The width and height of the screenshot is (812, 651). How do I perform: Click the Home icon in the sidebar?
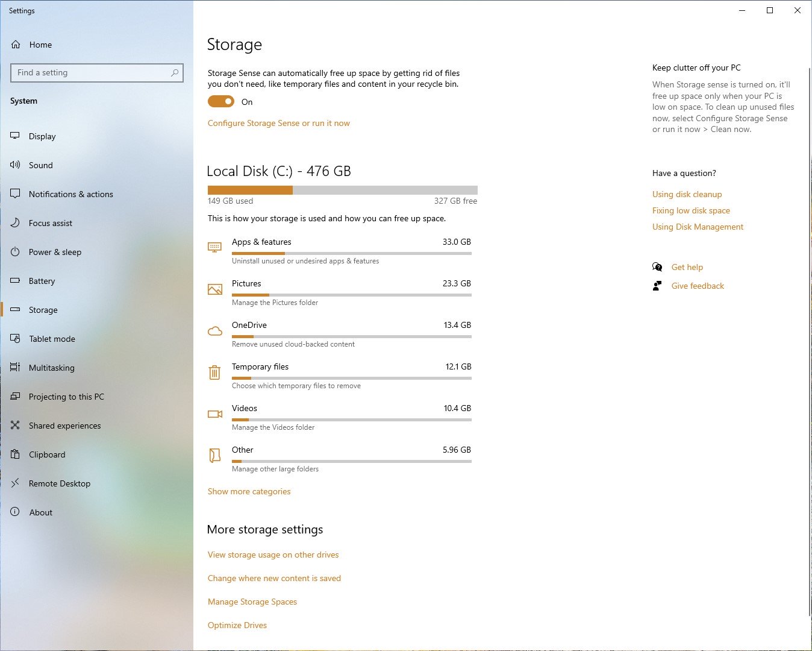tap(16, 45)
